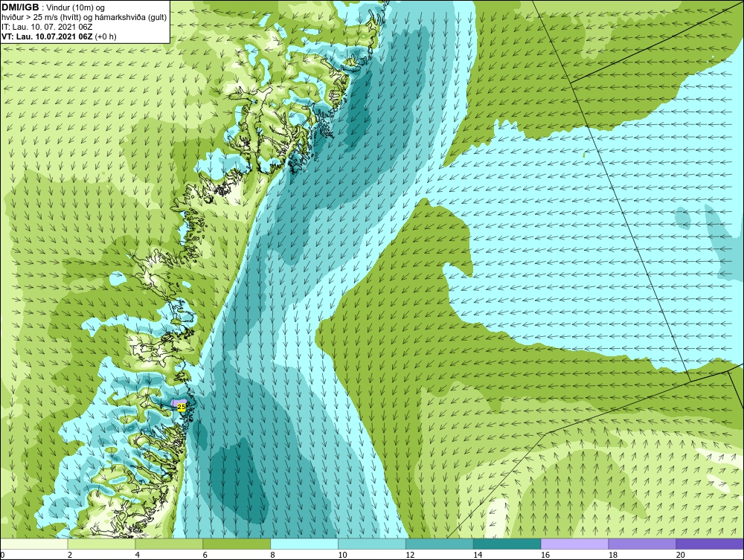
Task: Click the 2–4 m/s light green swatch
Action: pos(101,544)
